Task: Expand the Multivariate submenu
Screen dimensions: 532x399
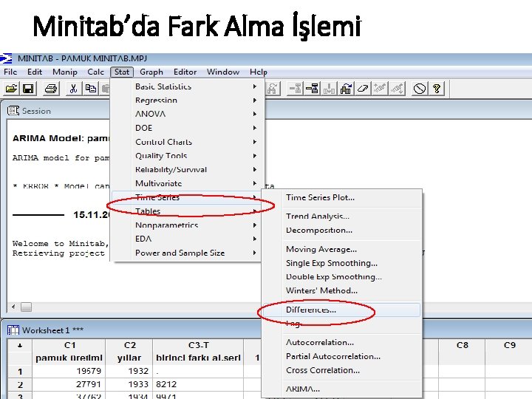Action: 188,183
